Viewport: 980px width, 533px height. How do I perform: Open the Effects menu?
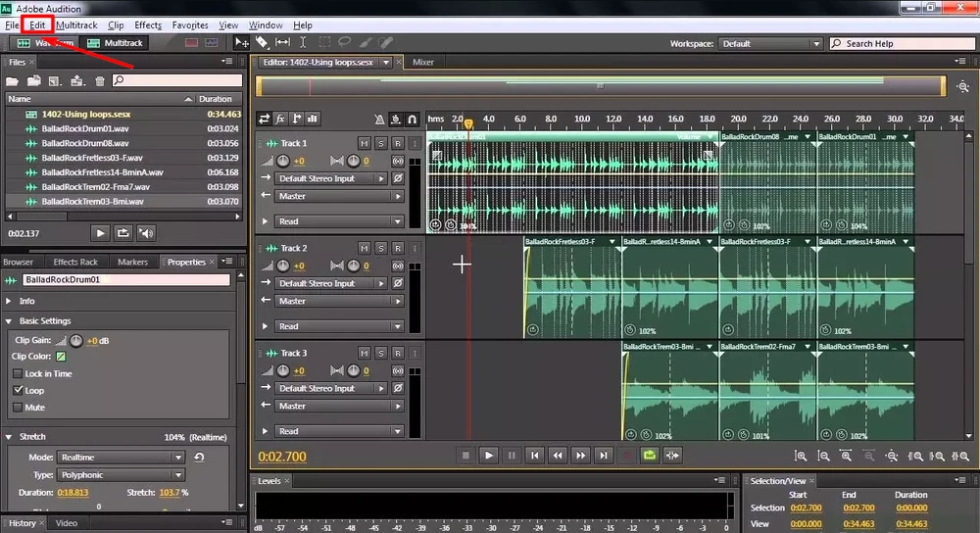148,25
